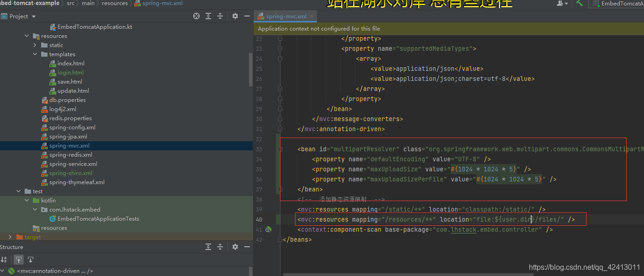Toggle Autoscroll from Source in Structure panel
644x276 pixels.
pos(31,260)
